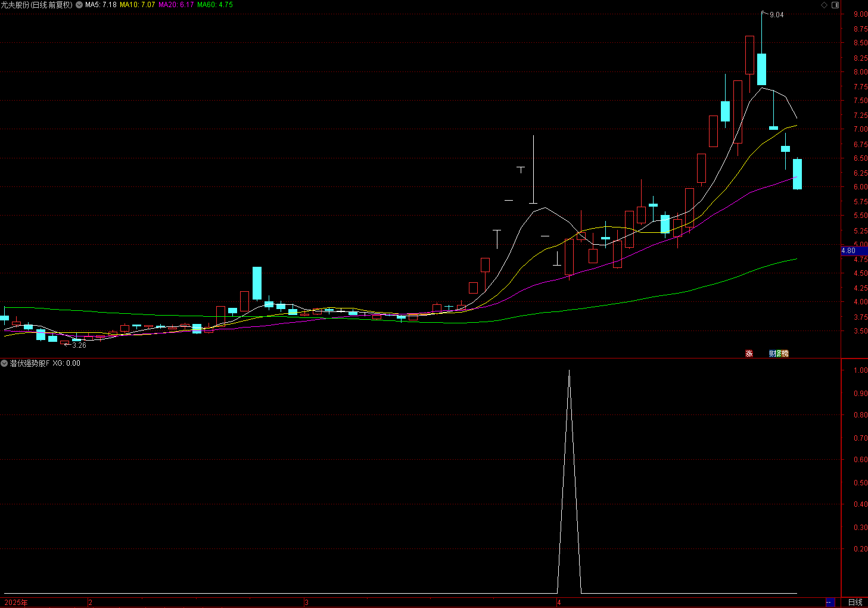Click the month 4 marker on time axis

point(559,603)
